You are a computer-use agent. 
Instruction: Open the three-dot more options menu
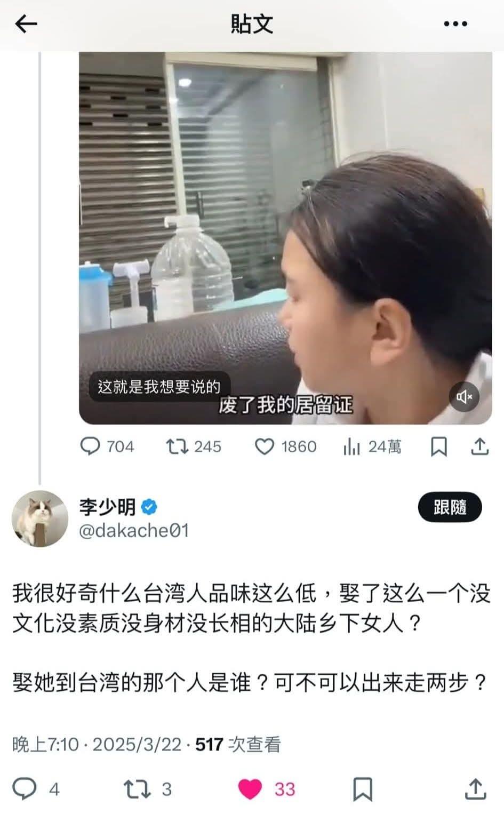click(x=455, y=24)
